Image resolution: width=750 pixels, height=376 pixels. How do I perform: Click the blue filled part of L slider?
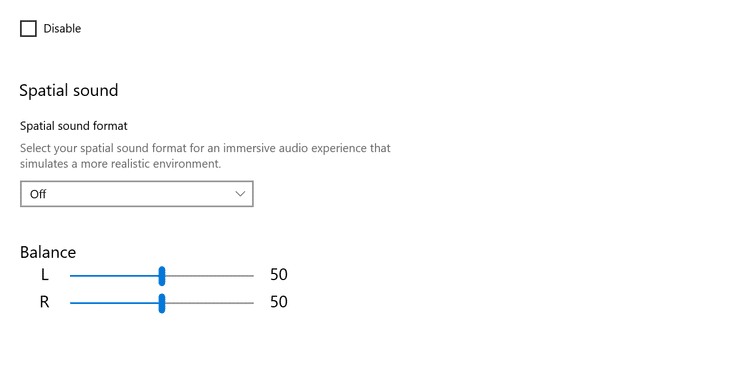(114, 276)
